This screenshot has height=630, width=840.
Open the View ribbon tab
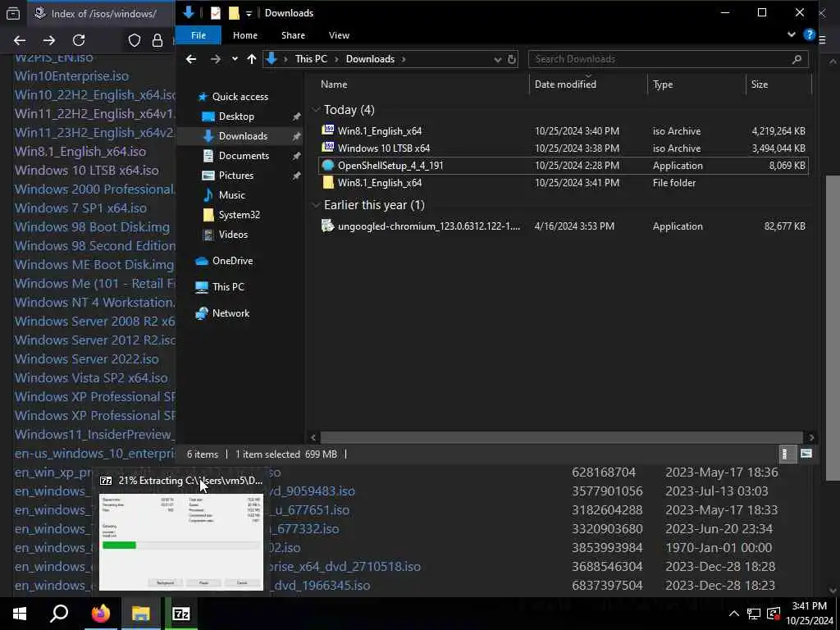pyautogui.click(x=339, y=35)
